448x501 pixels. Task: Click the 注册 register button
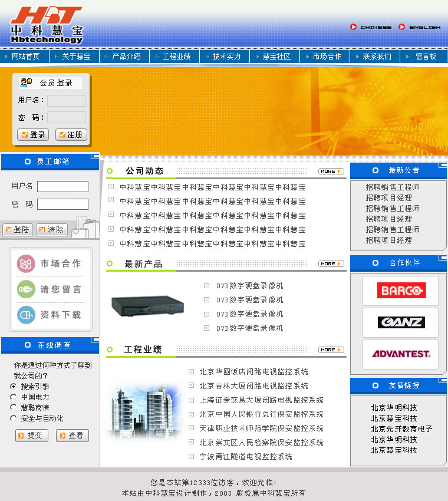(71, 135)
